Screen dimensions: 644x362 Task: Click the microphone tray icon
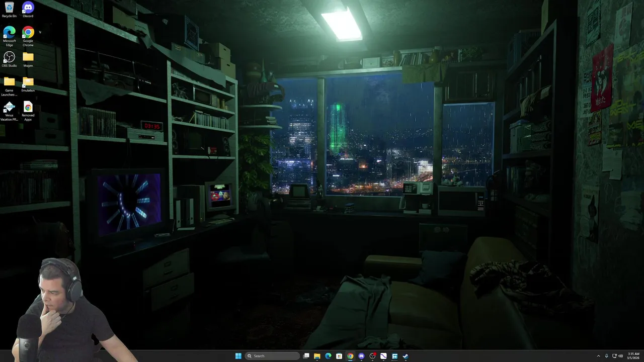(606, 356)
